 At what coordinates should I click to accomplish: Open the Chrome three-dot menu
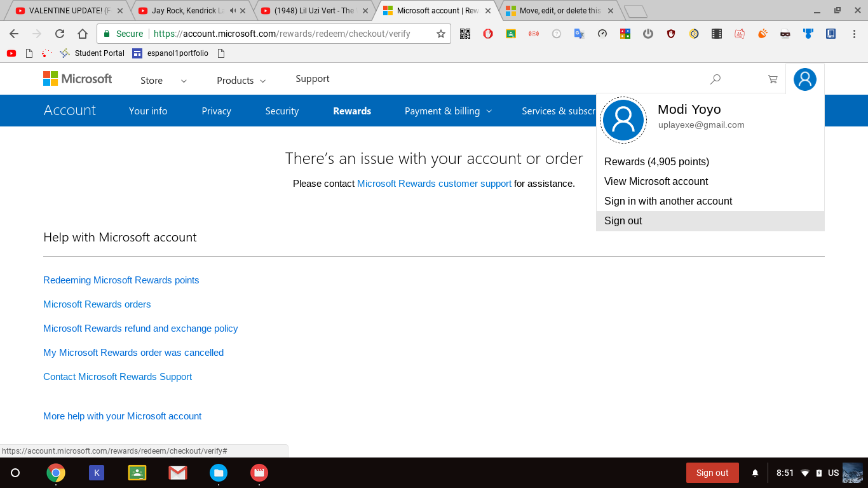pos(855,34)
